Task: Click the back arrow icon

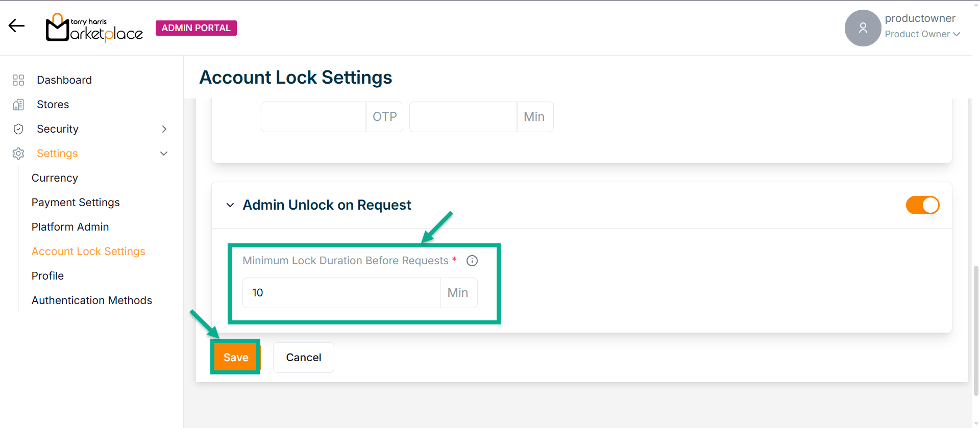Action: point(16,26)
